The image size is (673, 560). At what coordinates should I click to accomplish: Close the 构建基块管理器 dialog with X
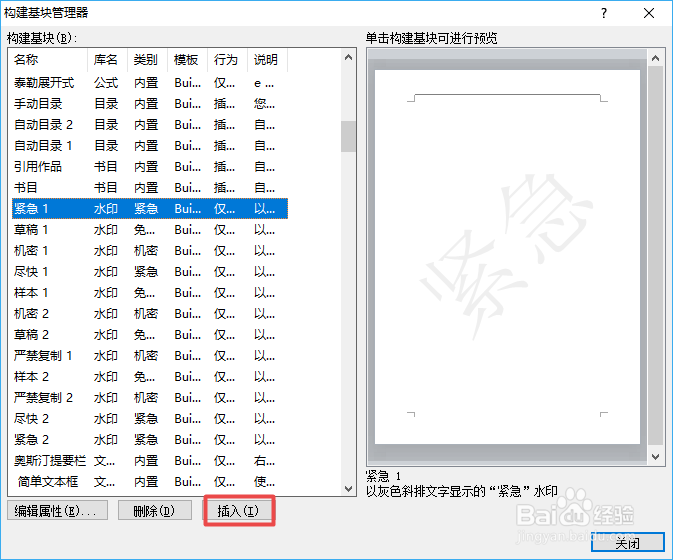click(649, 13)
